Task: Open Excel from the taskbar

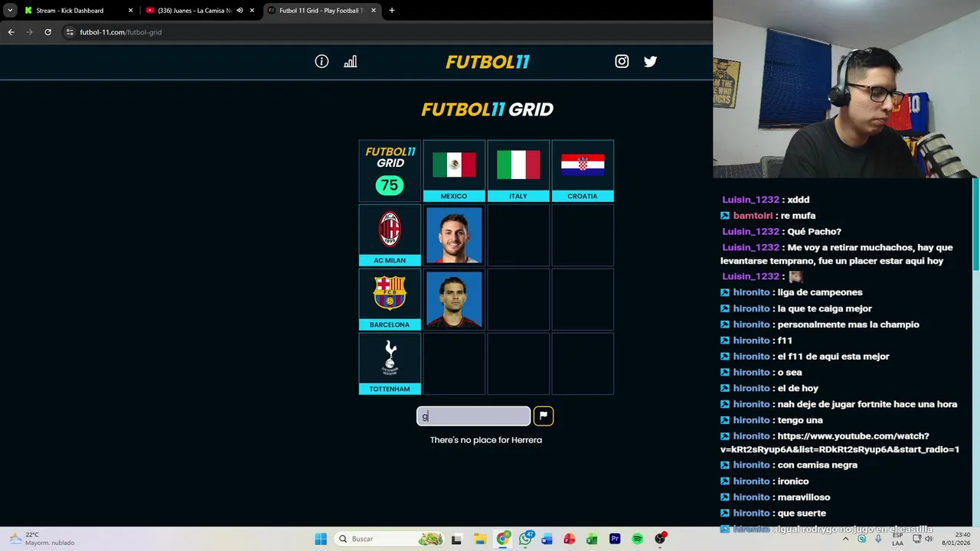Action: tap(592, 539)
